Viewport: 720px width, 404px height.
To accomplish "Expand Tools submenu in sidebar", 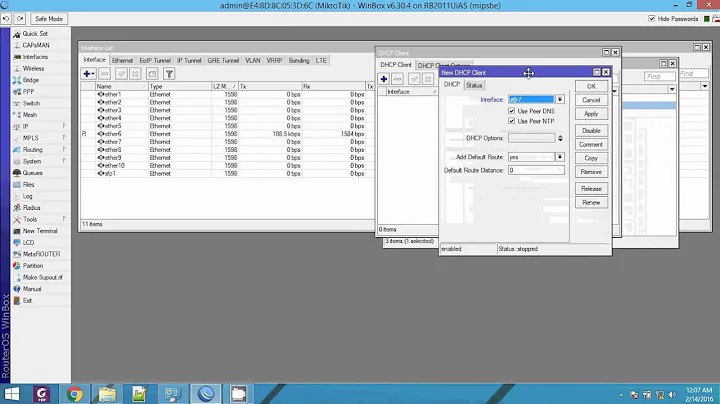I will click(64, 219).
